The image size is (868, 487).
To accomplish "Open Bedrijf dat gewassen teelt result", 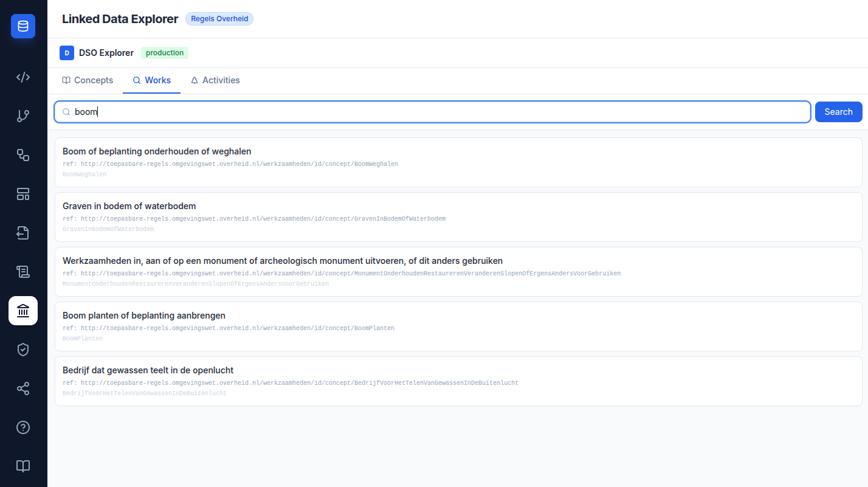I will point(458,381).
